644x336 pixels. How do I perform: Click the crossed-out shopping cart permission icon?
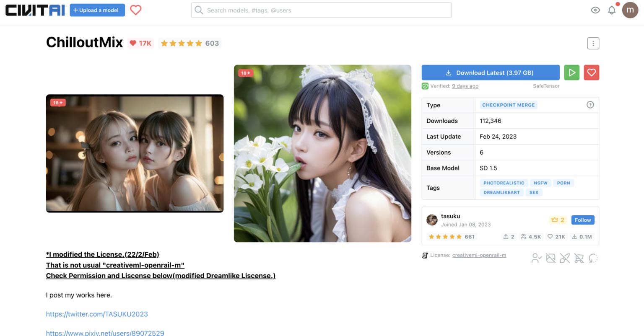click(579, 258)
